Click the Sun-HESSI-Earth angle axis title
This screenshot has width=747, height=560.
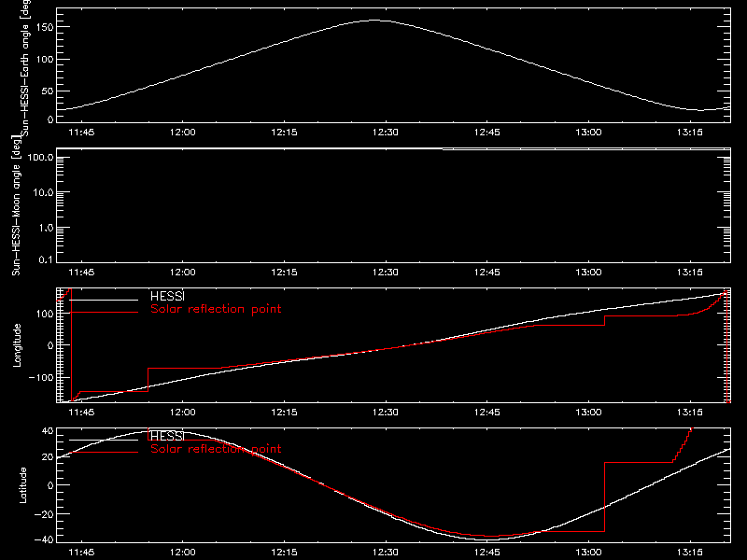[x=26, y=68]
